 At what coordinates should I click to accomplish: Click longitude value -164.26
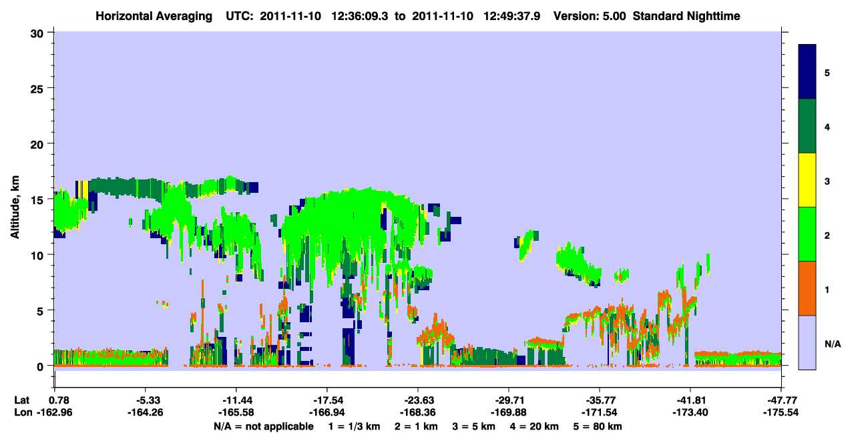(x=145, y=412)
